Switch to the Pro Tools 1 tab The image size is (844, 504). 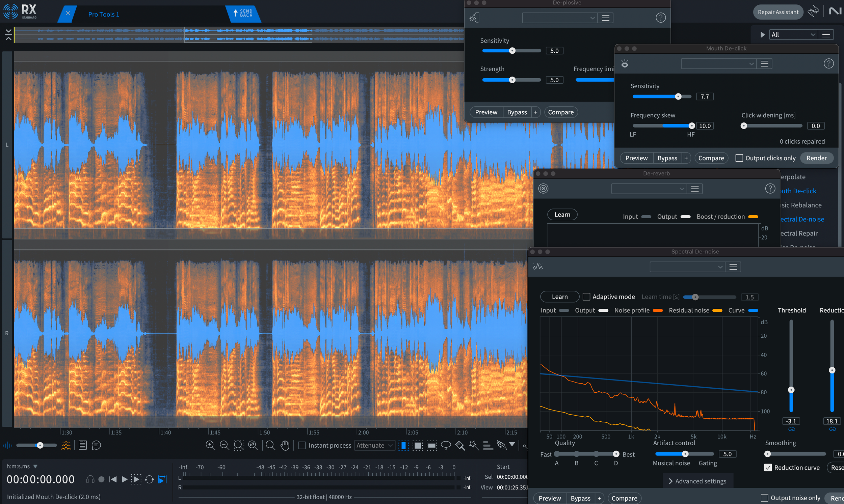click(x=104, y=14)
